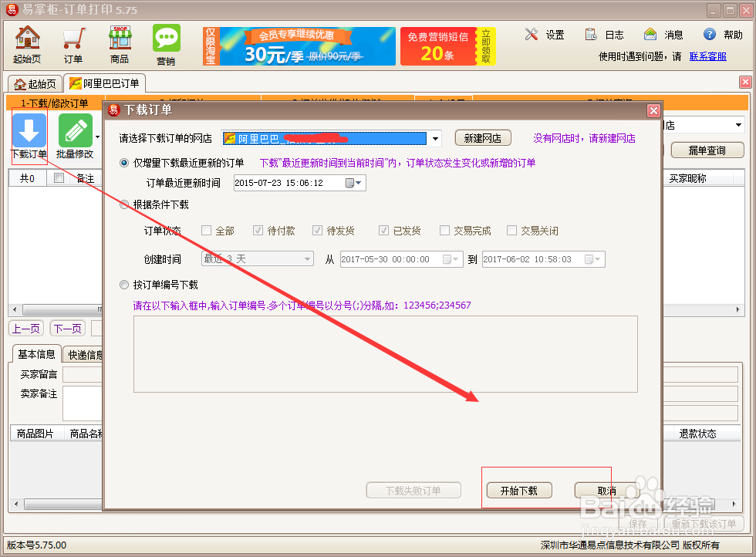The height and width of the screenshot is (557, 756).
Task: Toggle the 待发货 checkbox
Action: pos(317,231)
